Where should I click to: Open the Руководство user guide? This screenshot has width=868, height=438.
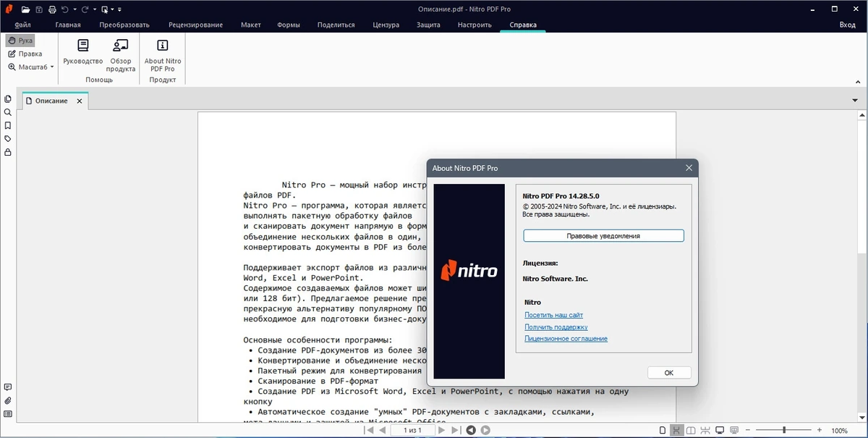pyautogui.click(x=83, y=53)
